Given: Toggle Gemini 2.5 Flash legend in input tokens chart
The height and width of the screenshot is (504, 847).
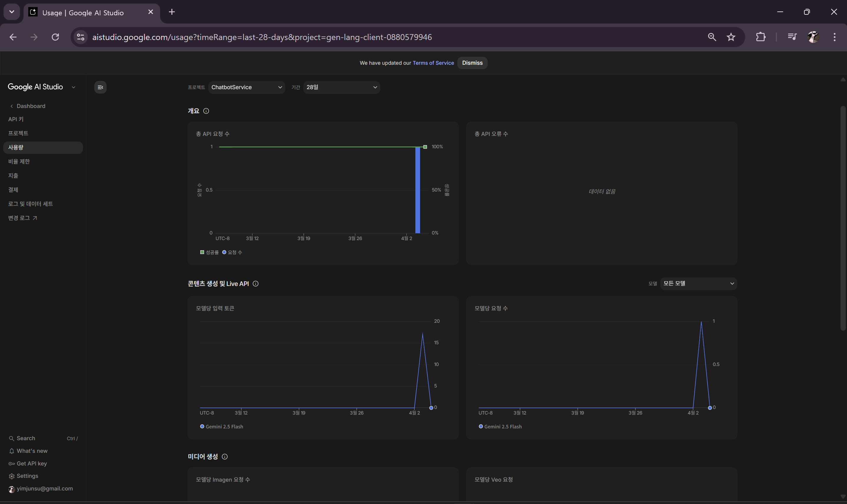Looking at the screenshot, I should 222,427.
